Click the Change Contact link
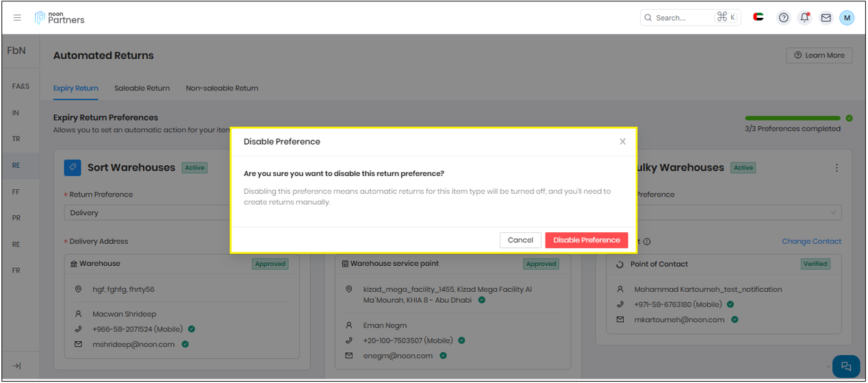 point(811,241)
